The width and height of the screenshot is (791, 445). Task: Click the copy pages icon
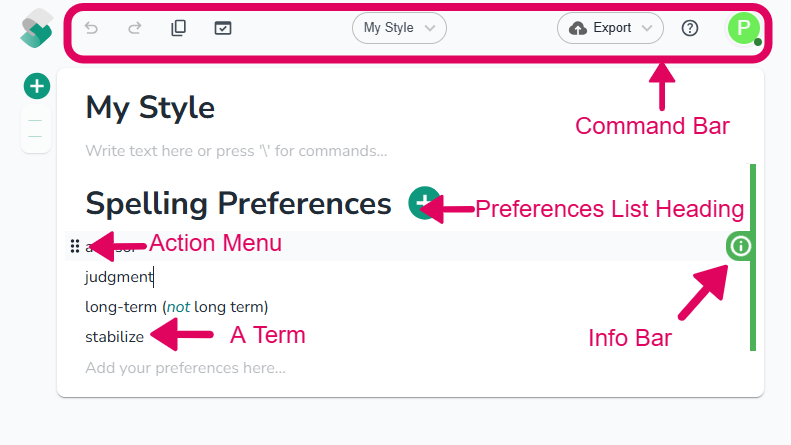click(179, 28)
